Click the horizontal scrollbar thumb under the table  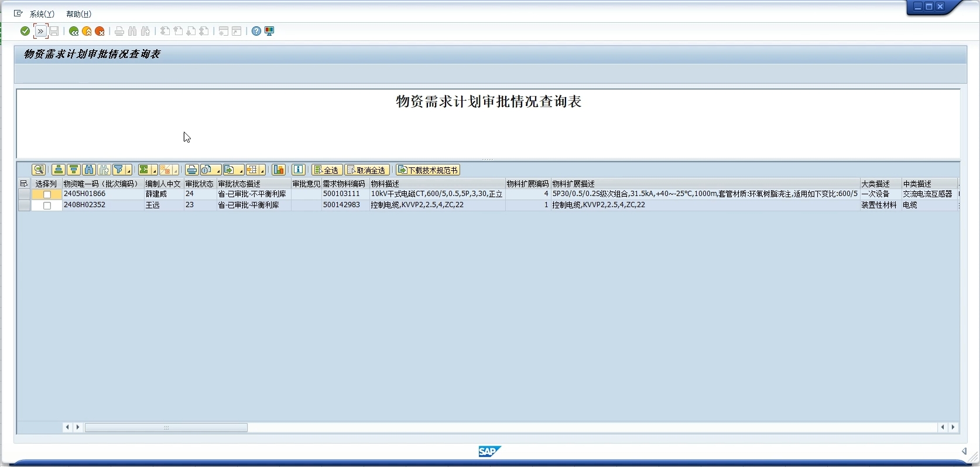pyautogui.click(x=166, y=428)
